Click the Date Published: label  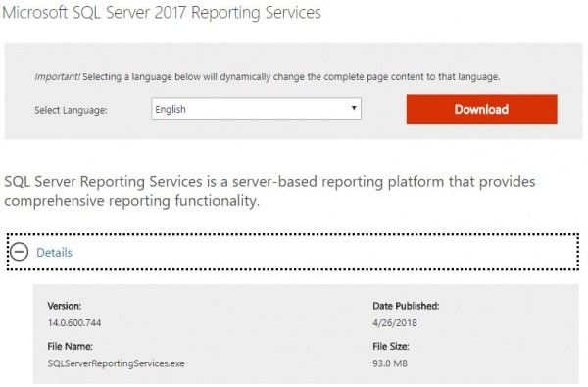tap(406, 306)
